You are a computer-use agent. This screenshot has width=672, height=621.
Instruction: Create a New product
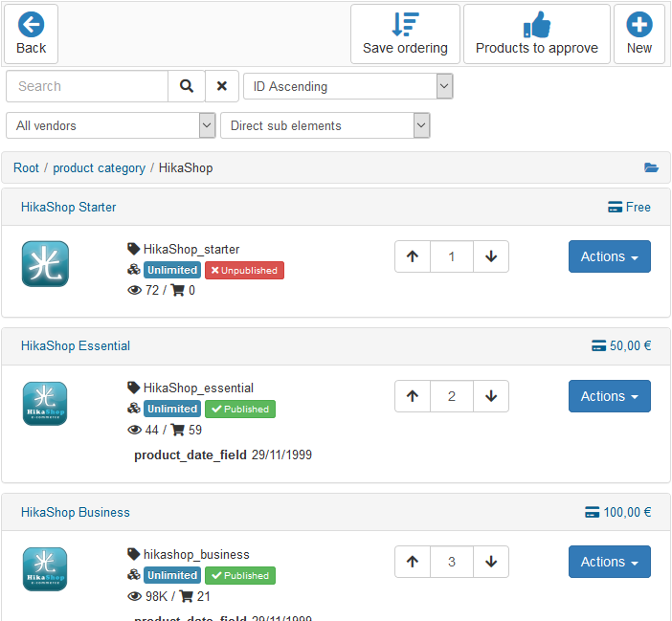point(639,33)
